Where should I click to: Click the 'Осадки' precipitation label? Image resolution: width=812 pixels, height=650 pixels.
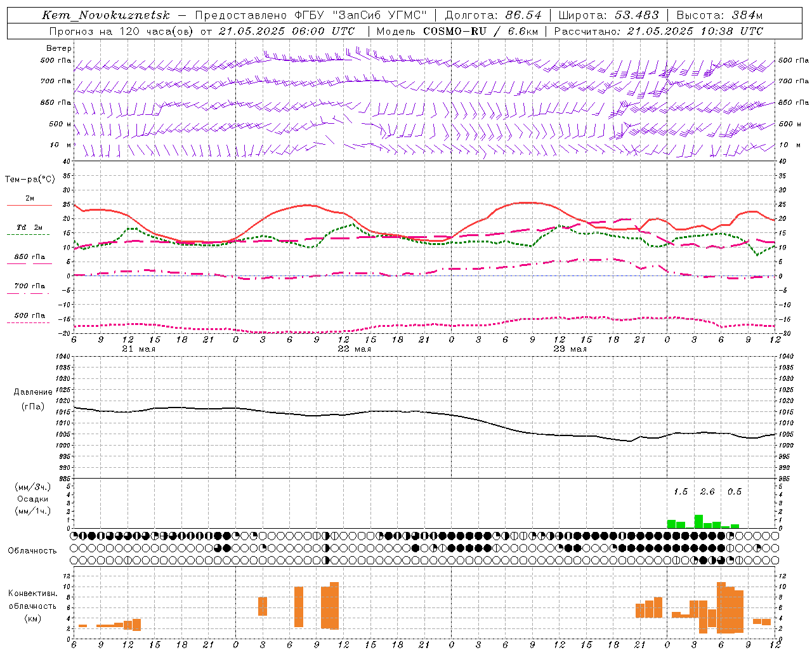click(x=33, y=499)
